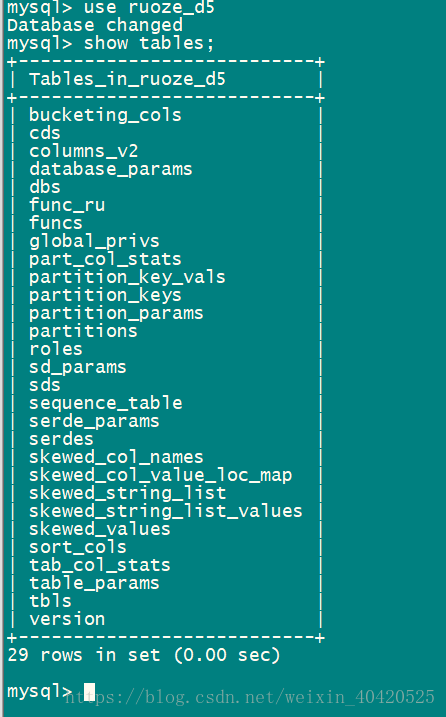The width and height of the screenshot is (446, 717).
Task: Click the Tables_in_ruoze_d5 column header
Action: coord(127,79)
